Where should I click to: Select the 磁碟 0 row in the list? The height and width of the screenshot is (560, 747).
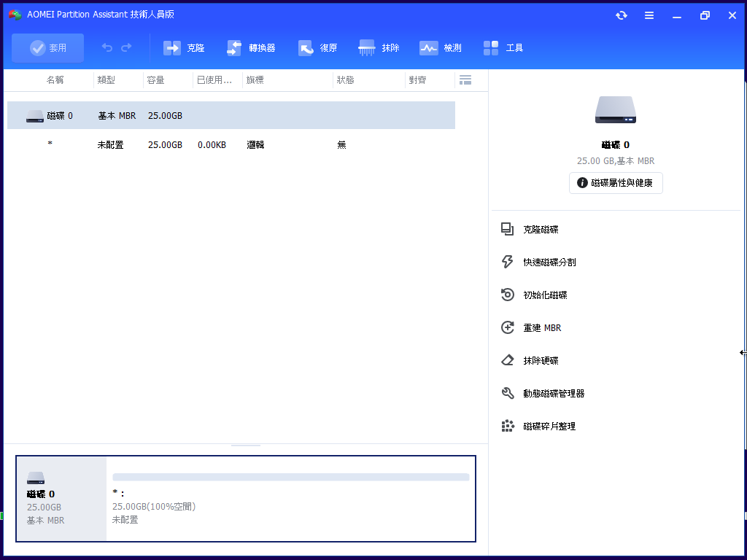point(231,115)
